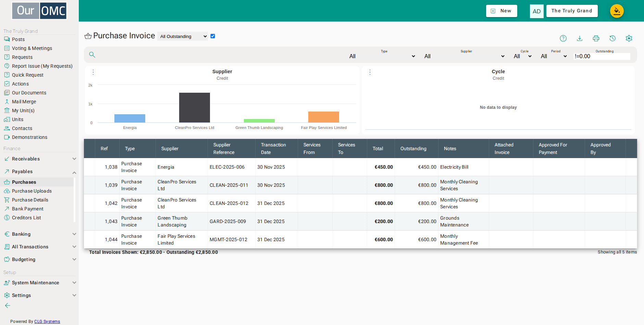Open invoice row ref 1,038
Image resolution: width=644 pixels, height=325 pixels.
[x=360, y=167]
